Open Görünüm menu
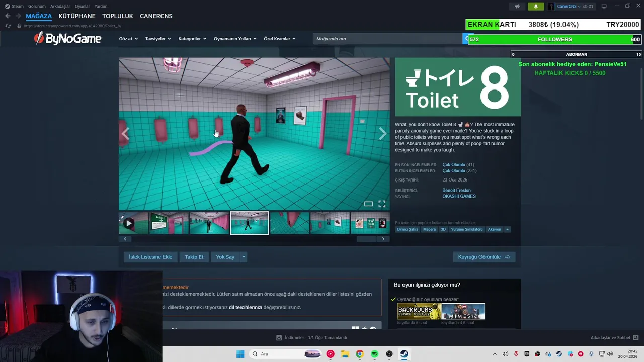This screenshot has width=644, height=362. tap(37, 6)
